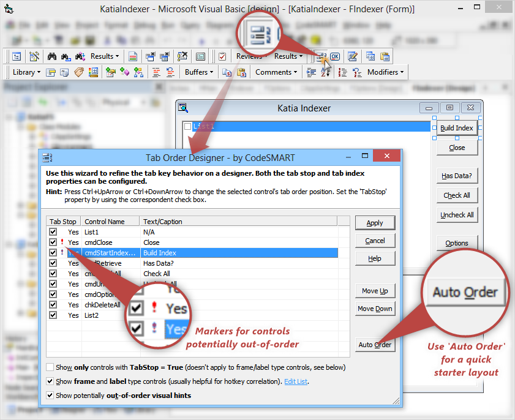Click the Has Data? button on form
This screenshot has height=420, width=515.
pos(457,176)
